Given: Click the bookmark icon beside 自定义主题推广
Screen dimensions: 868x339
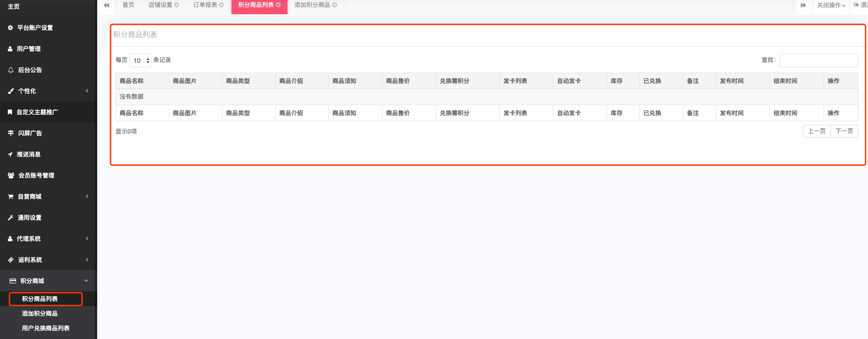Looking at the screenshot, I should click(x=10, y=112).
